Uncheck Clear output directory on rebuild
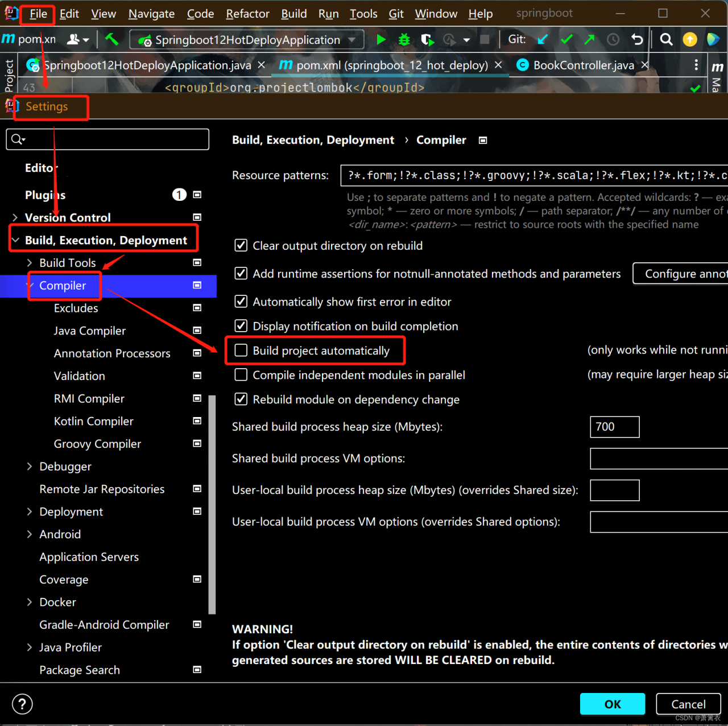This screenshot has height=726, width=728. click(x=241, y=245)
